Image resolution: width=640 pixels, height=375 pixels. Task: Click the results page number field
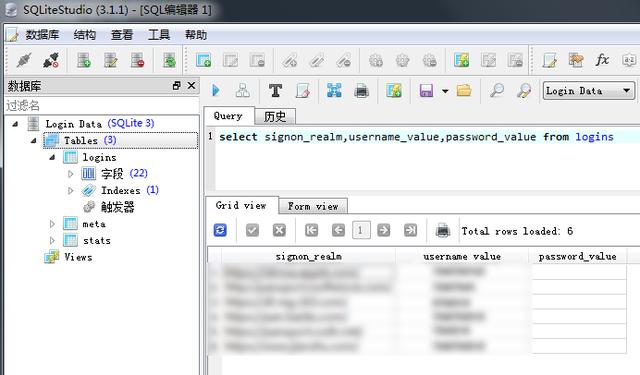[361, 230]
